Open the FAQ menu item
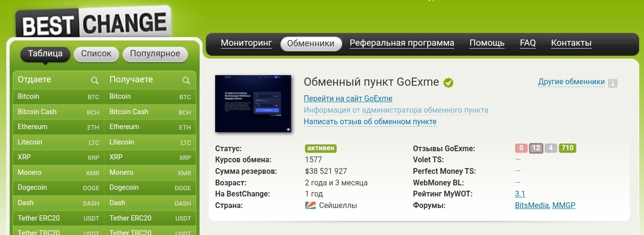The height and width of the screenshot is (235, 644). pos(528,43)
